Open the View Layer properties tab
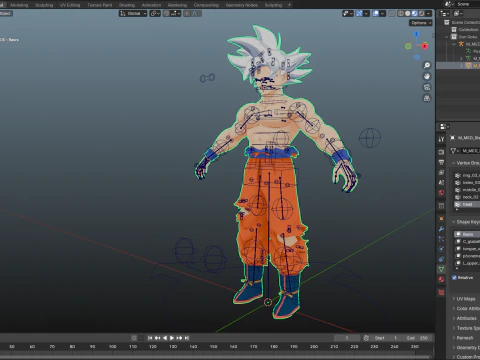The image size is (480, 360). pyautogui.click(x=441, y=172)
